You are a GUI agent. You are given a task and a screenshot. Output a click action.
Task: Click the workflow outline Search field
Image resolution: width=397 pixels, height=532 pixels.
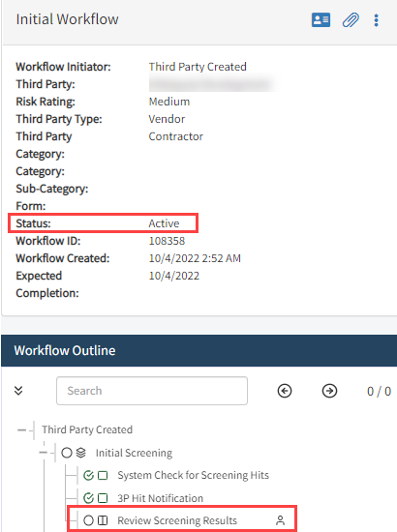click(x=152, y=391)
